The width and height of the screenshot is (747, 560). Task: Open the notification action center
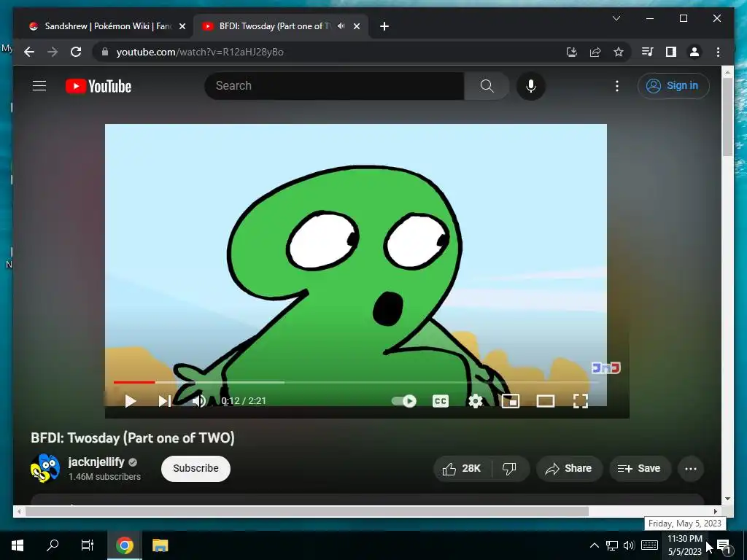724,545
